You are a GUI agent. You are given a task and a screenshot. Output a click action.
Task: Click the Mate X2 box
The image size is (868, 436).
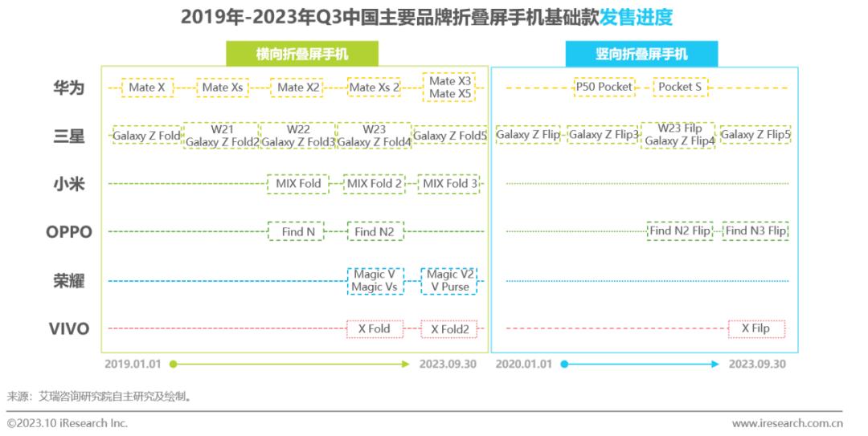coord(298,88)
